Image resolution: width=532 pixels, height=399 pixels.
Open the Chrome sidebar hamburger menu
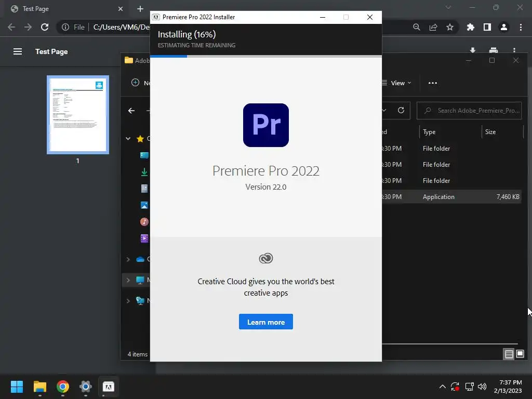click(x=18, y=51)
